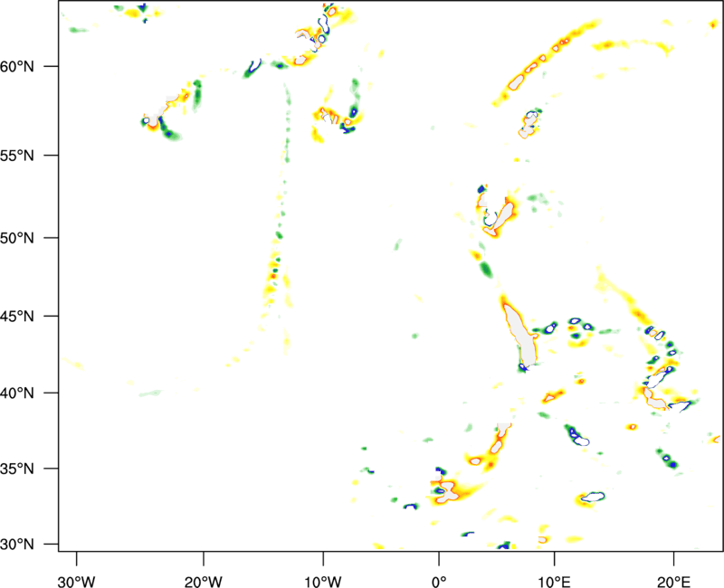Click the 20°W longitude label
Screen dimensions: 724x588
tap(203, 582)
